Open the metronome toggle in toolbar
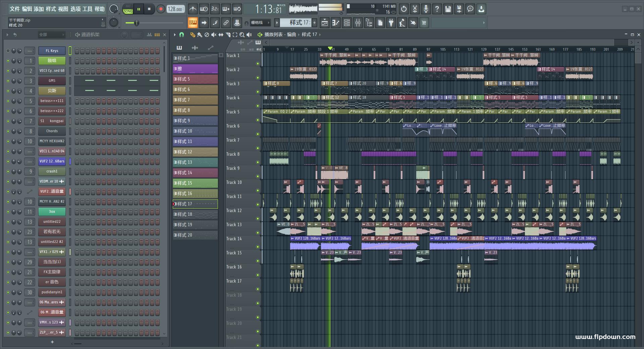Screen dimensions: 644x349 point(193,9)
